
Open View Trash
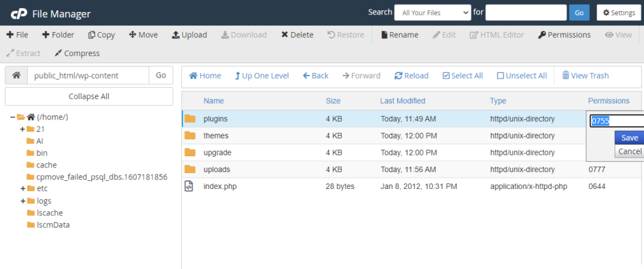coord(586,76)
